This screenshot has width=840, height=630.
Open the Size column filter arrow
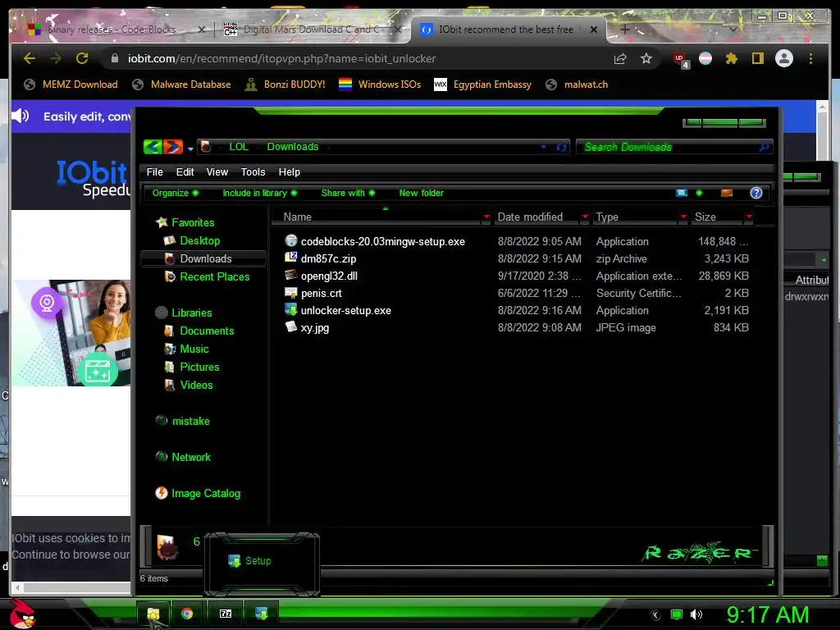[749, 217]
